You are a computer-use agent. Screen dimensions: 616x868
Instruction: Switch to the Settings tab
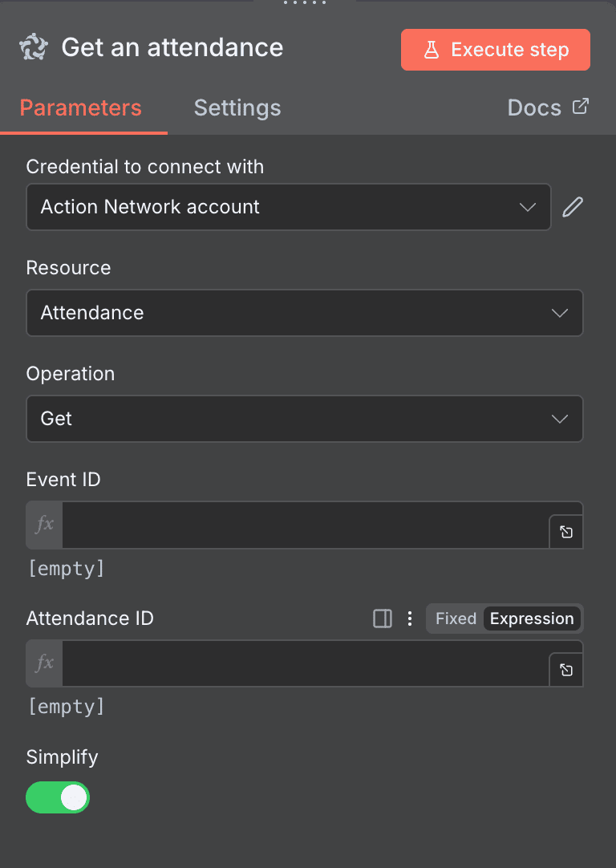pyautogui.click(x=237, y=107)
